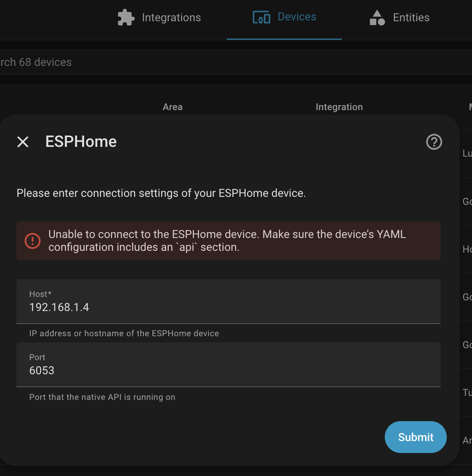Click the search devices box
This screenshot has height=476, width=472.
221,62
